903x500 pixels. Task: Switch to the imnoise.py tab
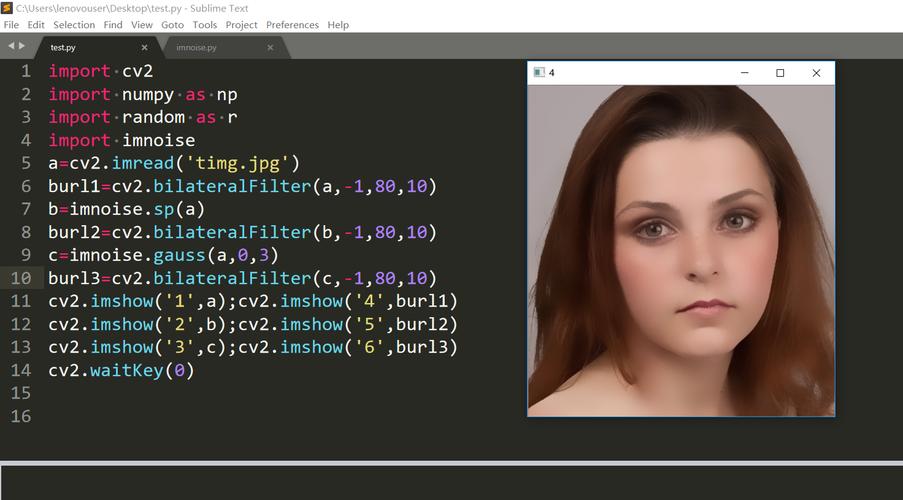pyautogui.click(x=196, y=47)
